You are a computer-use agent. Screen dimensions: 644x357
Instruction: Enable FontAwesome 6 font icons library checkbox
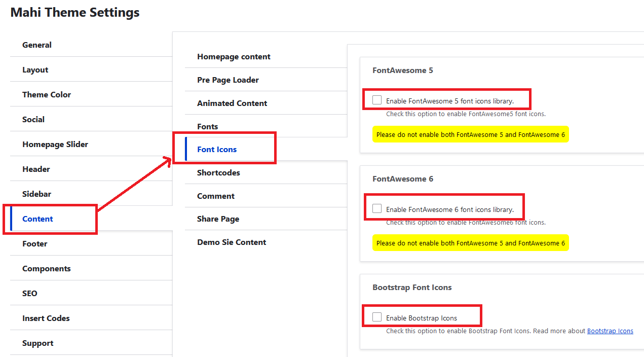click(377, 208)
